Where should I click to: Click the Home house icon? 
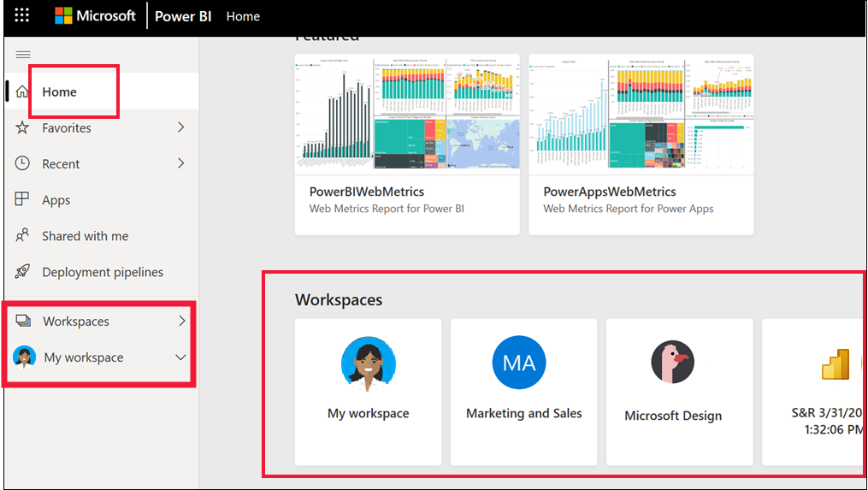(x=22, y=92)
